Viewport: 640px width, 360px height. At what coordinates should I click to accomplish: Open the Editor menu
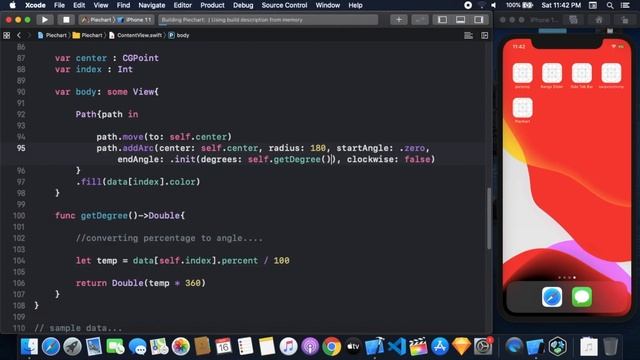coord(182,5)
